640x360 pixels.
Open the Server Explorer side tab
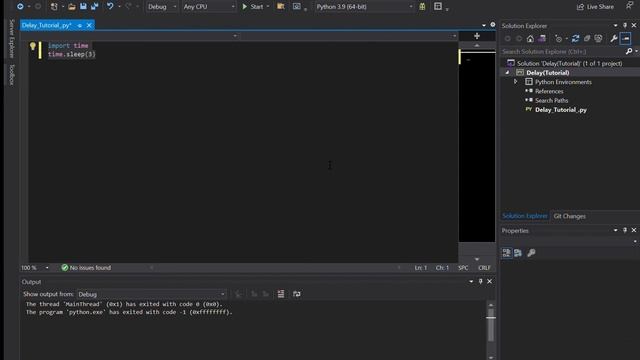click(12, 38)
